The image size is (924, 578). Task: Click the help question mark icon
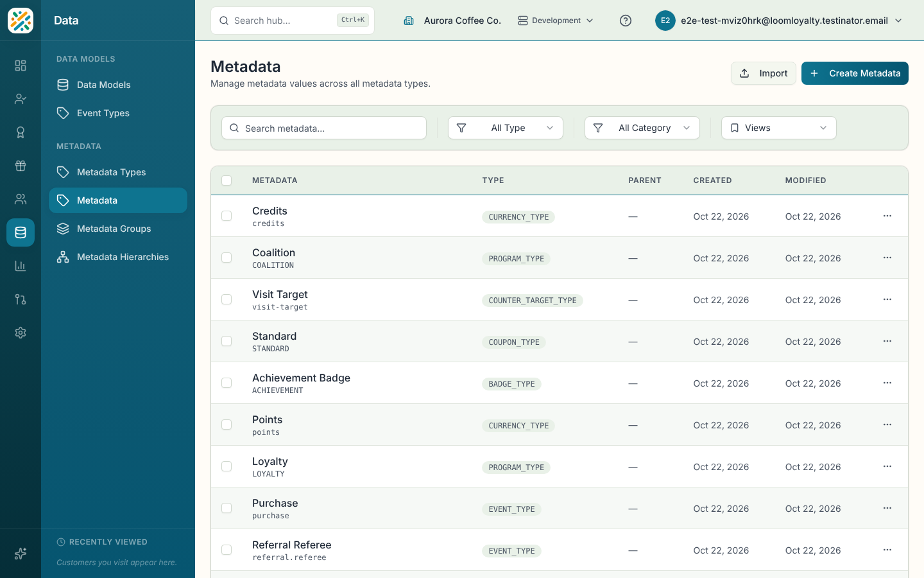[x=626, y=21]
